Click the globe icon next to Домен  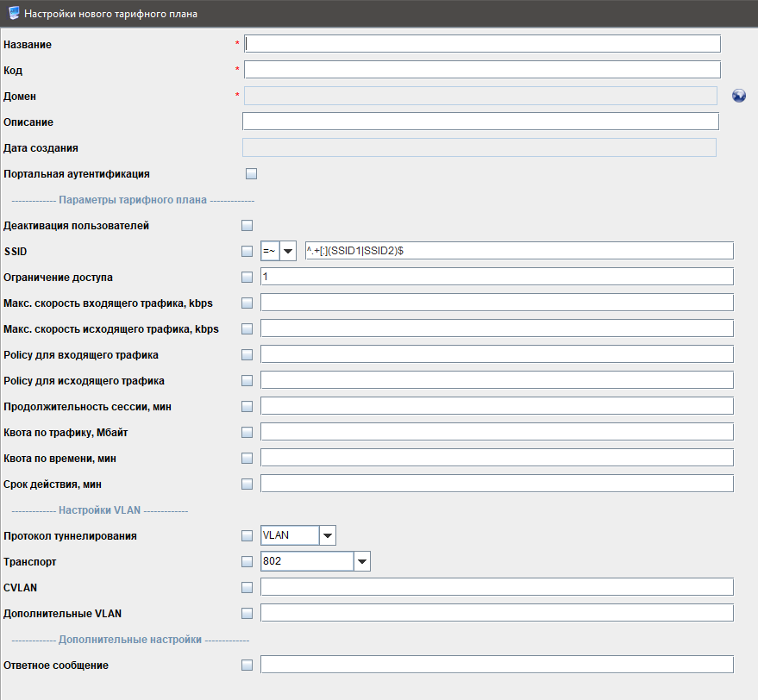pyautogui.click(x=739, y=96)
